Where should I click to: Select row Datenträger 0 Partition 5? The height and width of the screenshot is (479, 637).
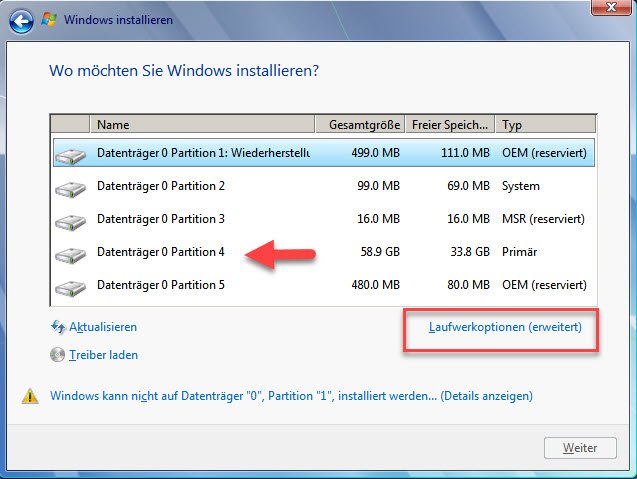click(324, 285)
